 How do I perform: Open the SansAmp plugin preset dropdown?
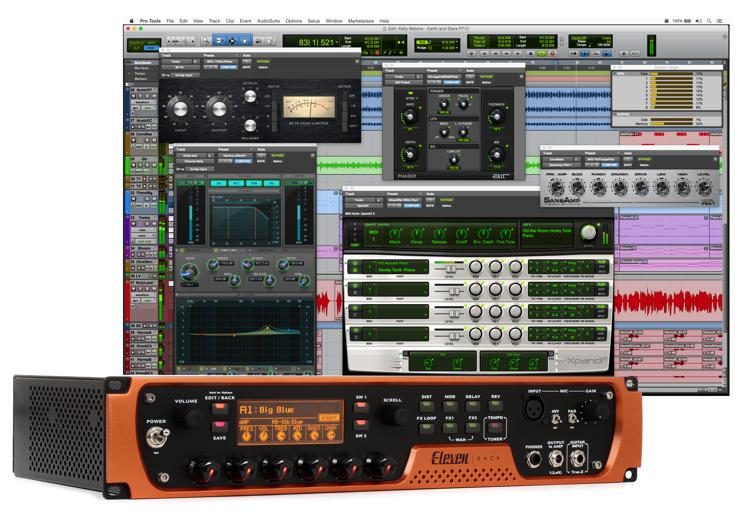coord(602,159)
